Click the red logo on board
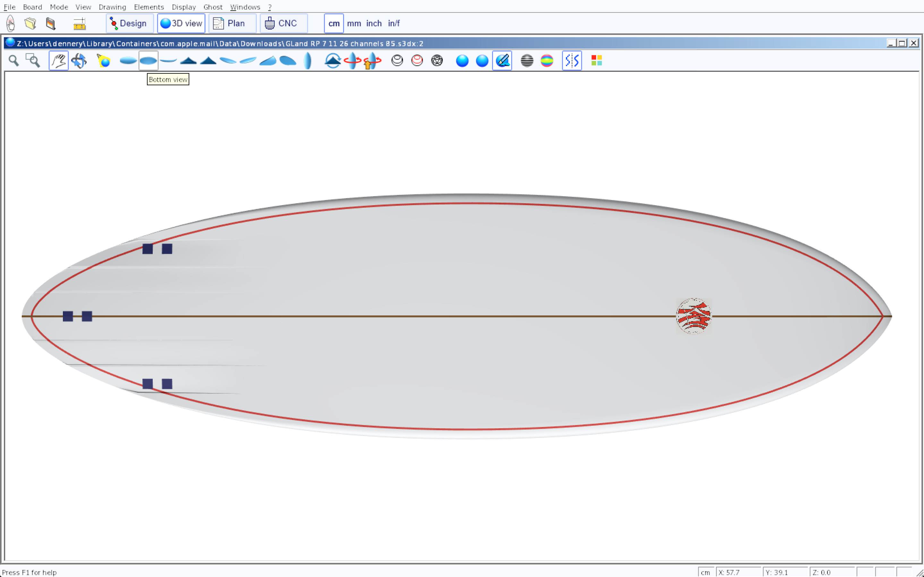Viewport: 924px width, 577px height. tap(693, 316)
